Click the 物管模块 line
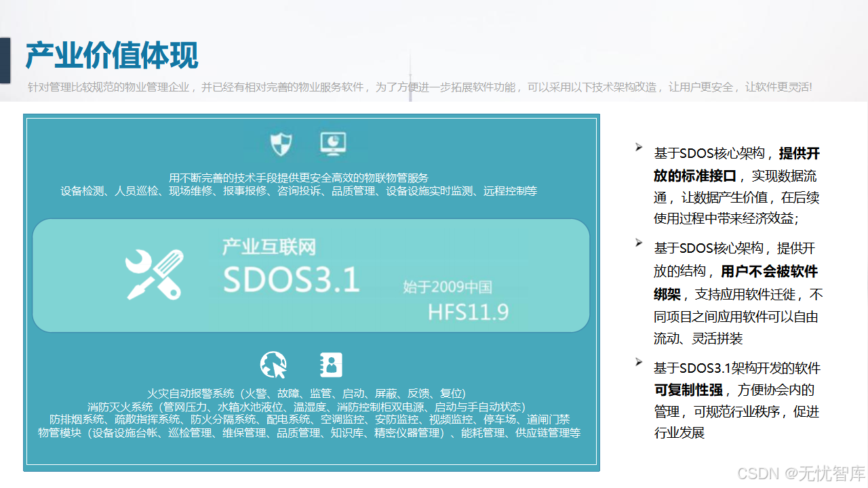868x488 pixels. click(309, 432)
